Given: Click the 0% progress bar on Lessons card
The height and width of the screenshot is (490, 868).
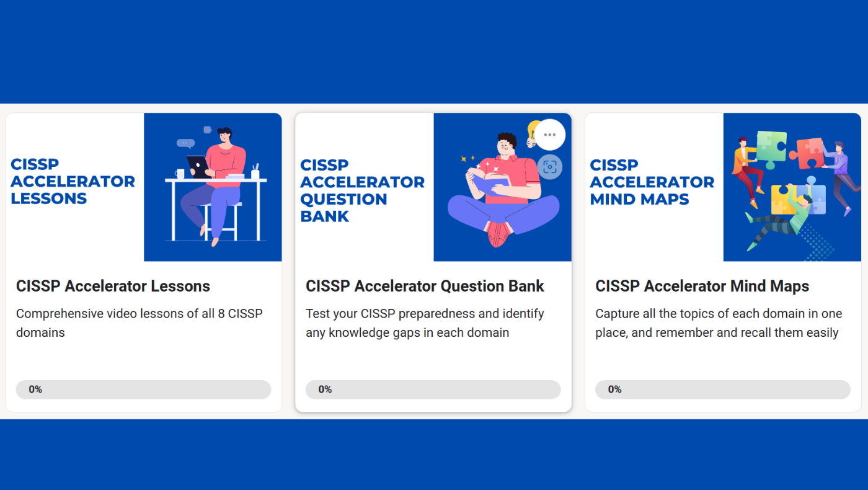Looking at the screenshot, I should point(143,390).
